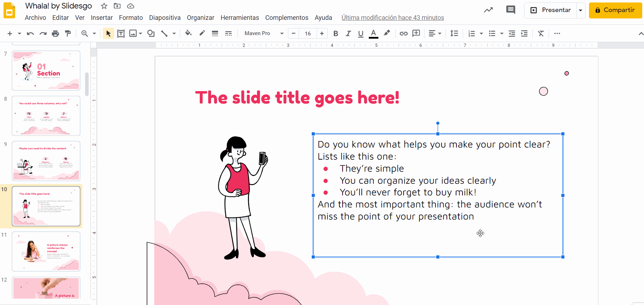This screenshot has height=305, width=644.
Task: Open the Herramientas menu
Action: tap(240, 18)
